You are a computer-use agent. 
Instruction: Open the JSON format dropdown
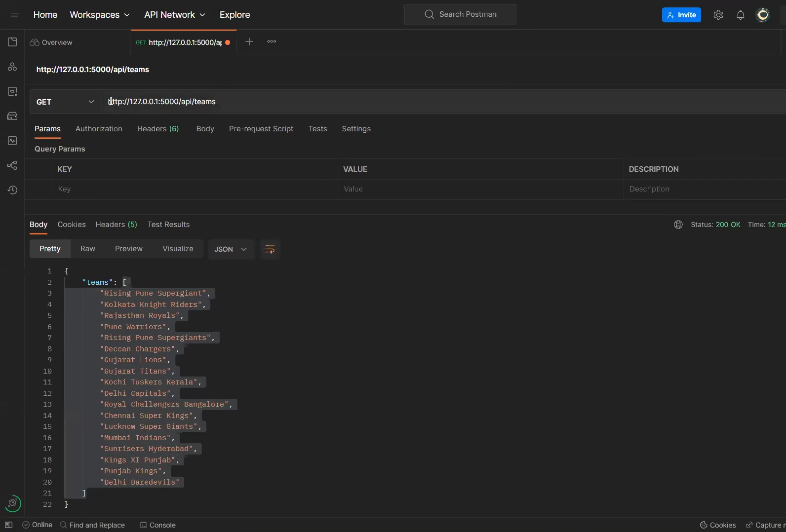231,249
